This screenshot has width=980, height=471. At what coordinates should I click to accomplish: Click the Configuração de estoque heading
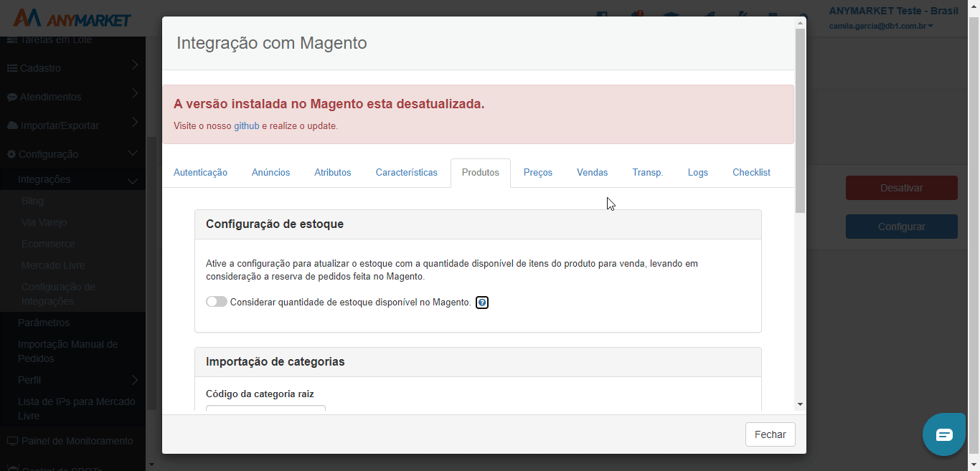(275, 224)
